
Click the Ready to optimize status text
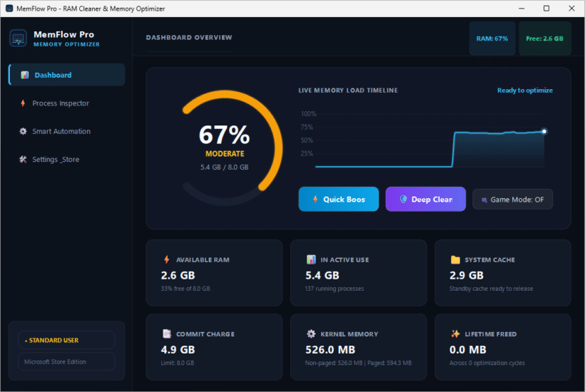(524, 91)
